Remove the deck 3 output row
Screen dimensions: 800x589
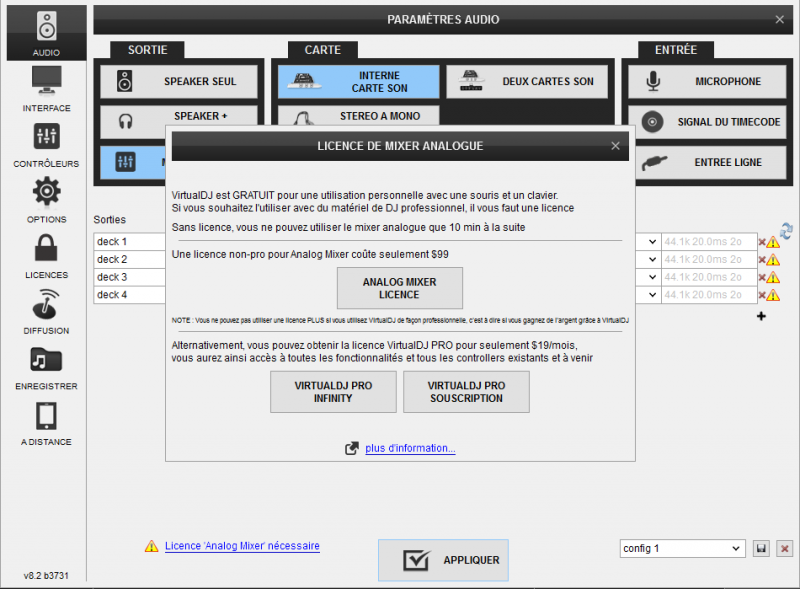click(x=762, y=278)
